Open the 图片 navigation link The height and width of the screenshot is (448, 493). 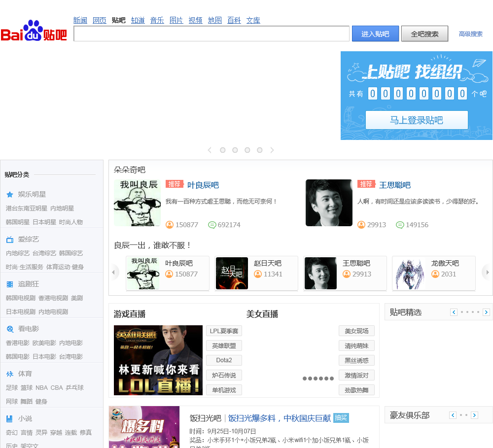[x=176, y=20]
